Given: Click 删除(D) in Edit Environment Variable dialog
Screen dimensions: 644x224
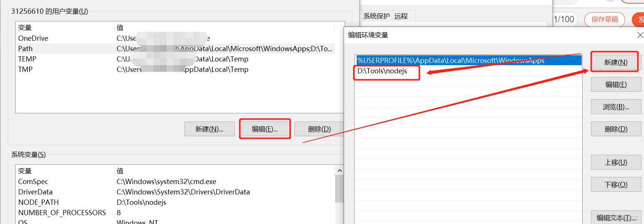Looking at the screenshot, I should (x=616, y=129).
